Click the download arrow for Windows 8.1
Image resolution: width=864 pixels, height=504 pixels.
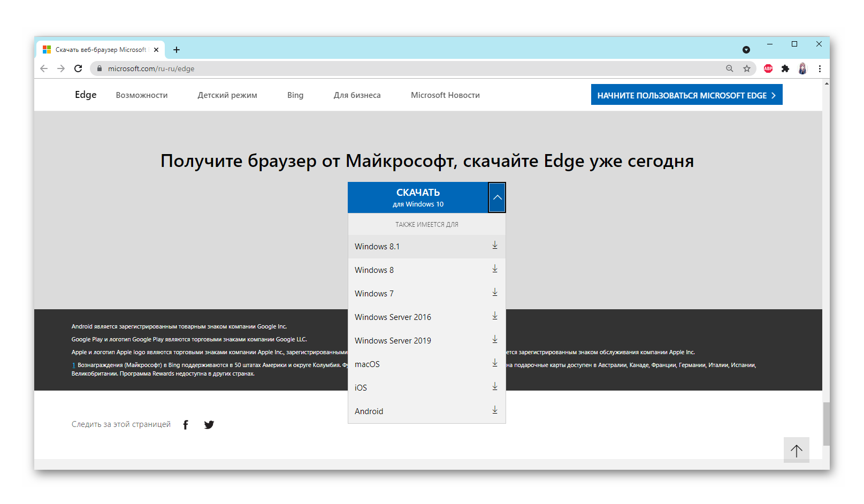click(495, 245)
